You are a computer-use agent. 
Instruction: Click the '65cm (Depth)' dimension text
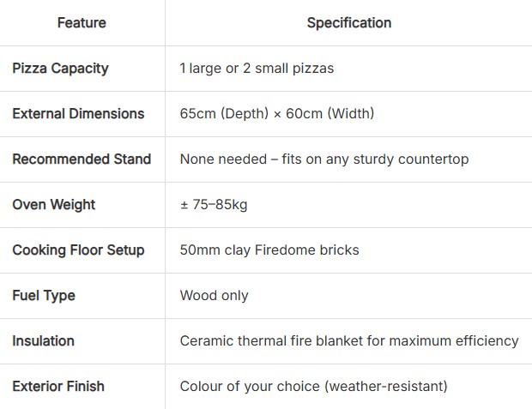pos(221,114)
